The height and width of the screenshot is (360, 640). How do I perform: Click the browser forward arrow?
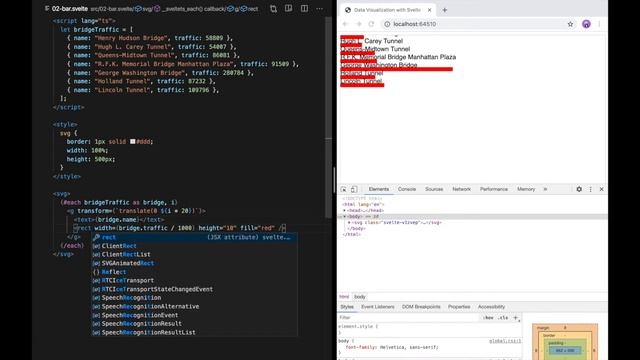359,24
